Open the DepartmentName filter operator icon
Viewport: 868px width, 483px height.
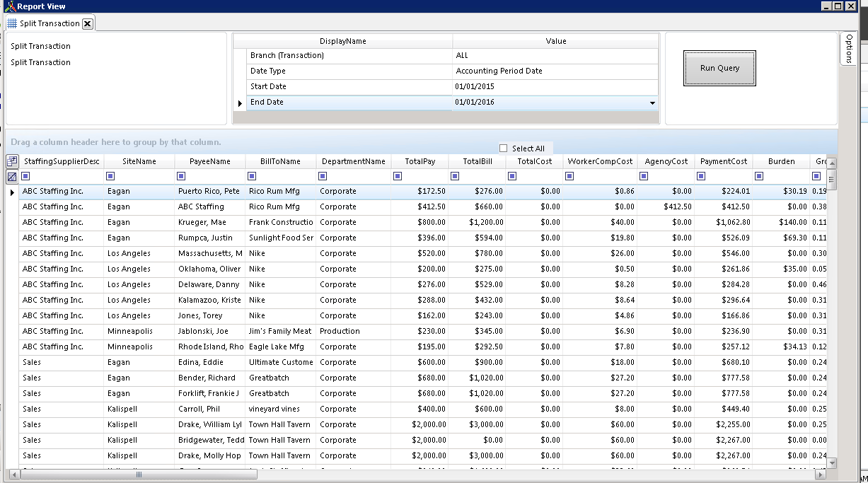tap(323, 176)
